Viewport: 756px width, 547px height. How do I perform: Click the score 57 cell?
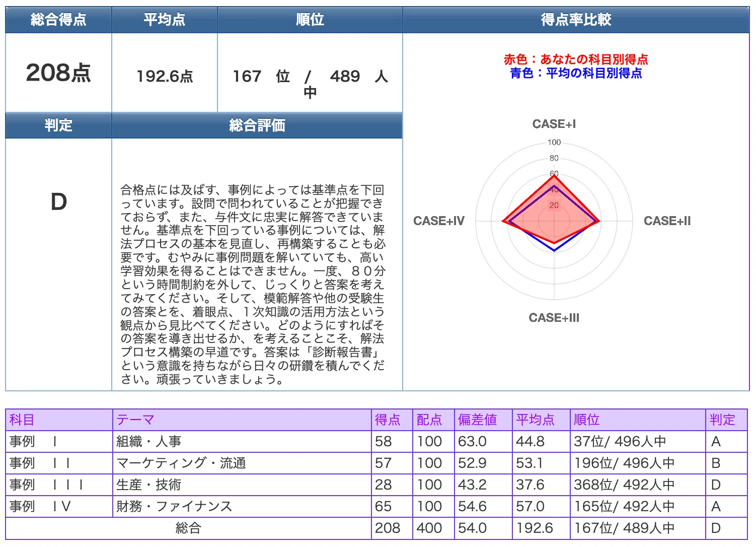(x=392, y=463)
